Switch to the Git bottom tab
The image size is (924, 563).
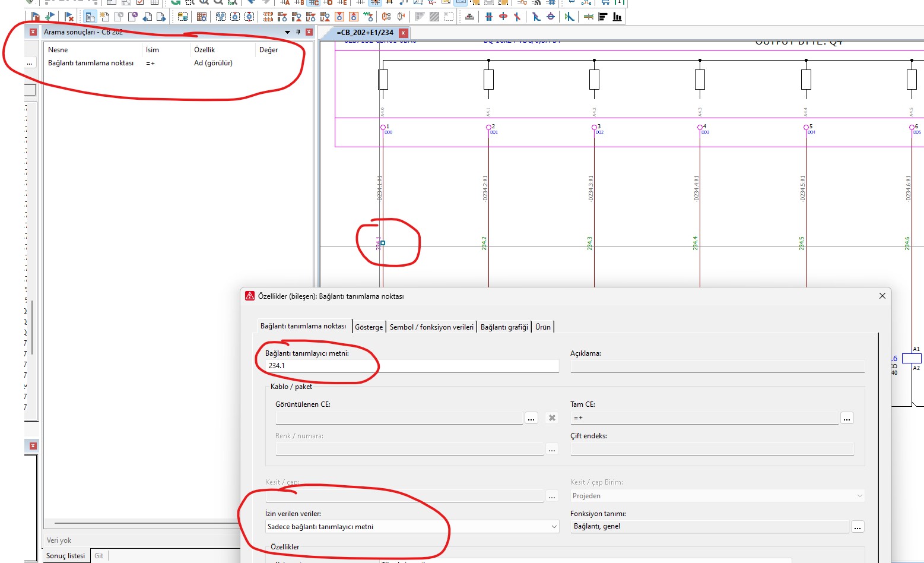(99, 556)
